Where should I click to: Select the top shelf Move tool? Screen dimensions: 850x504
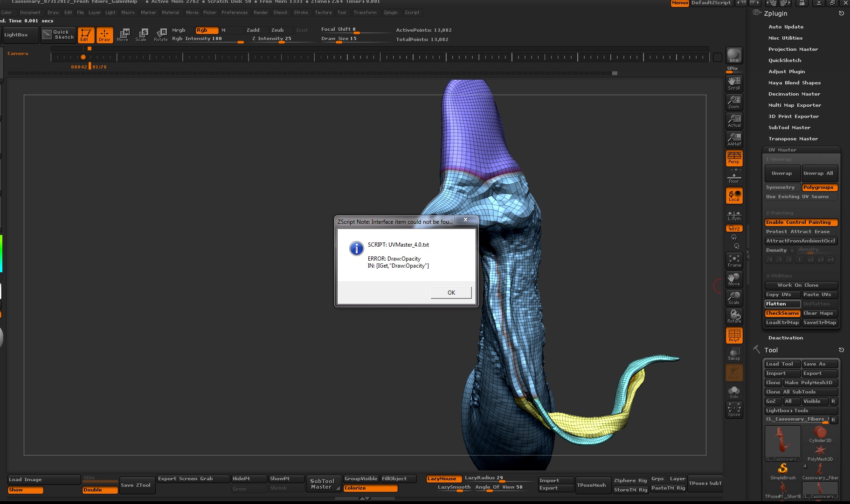(123, 35)
